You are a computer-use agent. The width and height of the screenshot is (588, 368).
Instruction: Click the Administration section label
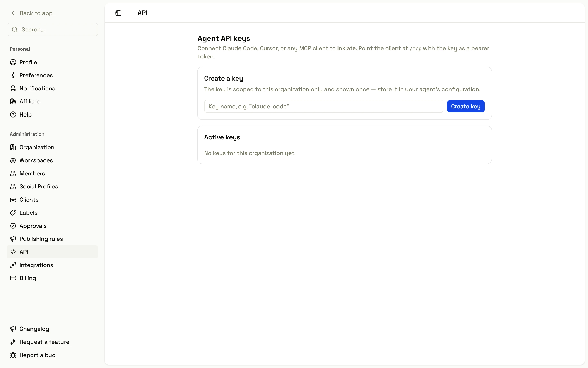click(x=27, y=134)
